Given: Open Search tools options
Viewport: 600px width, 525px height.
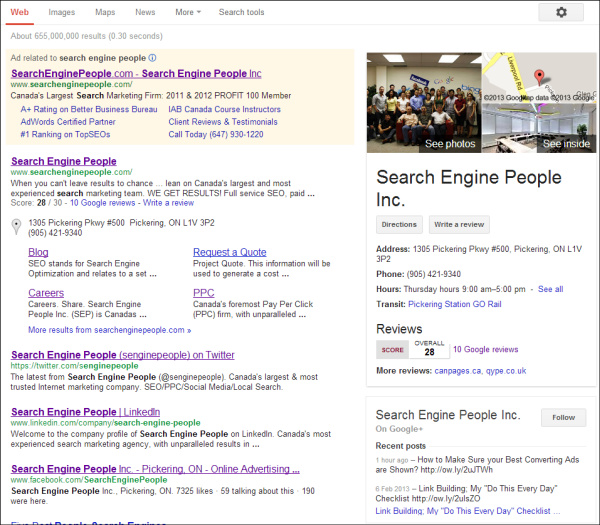Looking at the screenshot, I should point(241,12).
